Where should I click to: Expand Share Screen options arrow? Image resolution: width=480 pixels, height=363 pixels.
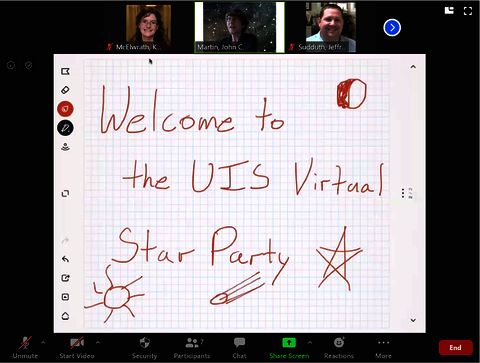coord(310,342)
